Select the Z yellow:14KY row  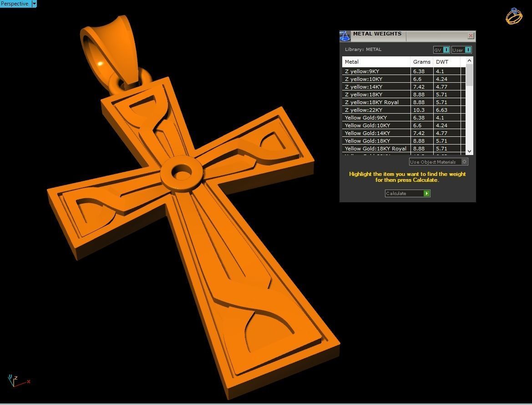point(404,87)
